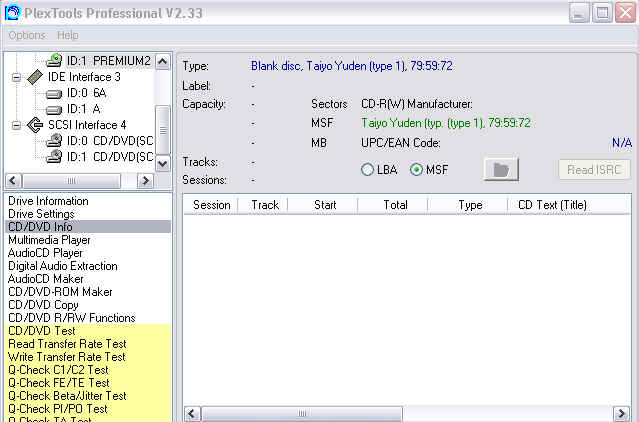Select Drive Settings in function list
Image resolution: width=639 pixels, height=422 pixels.
[x=88, y=214]
